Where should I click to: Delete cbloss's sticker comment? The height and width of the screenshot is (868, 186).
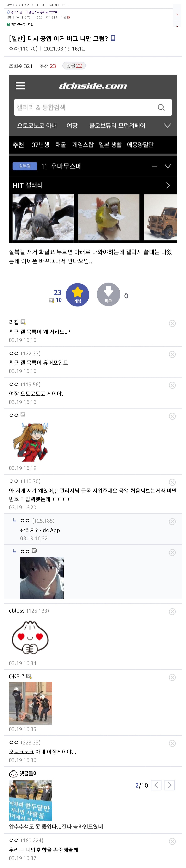(172, 612)
